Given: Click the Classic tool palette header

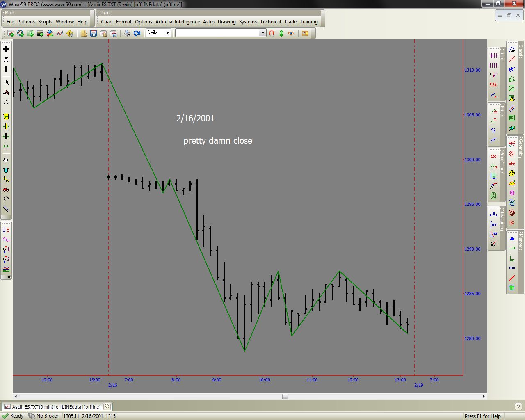Looking at the screenshot, I should [x=520, y=50].
